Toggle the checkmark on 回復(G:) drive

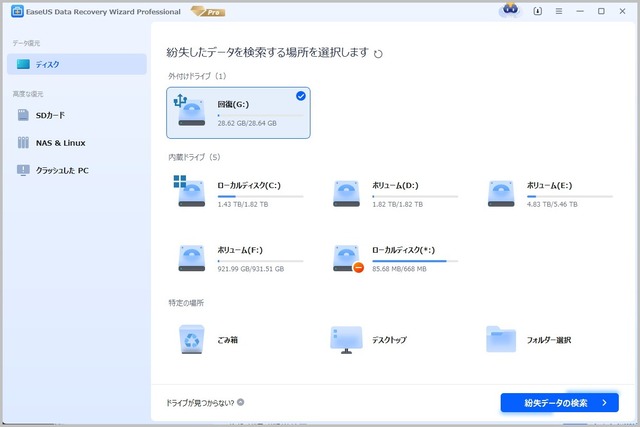(x=301, y=96)
